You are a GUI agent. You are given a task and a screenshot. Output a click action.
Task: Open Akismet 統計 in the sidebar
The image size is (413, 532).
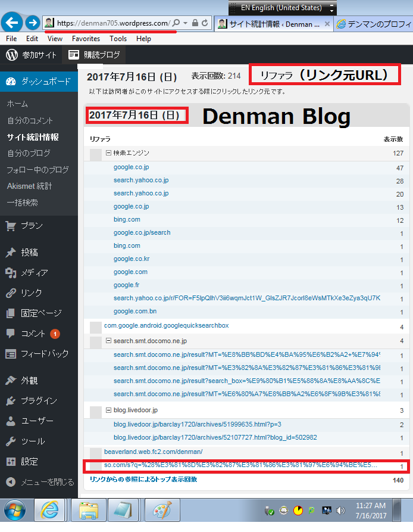coord(30,186)
